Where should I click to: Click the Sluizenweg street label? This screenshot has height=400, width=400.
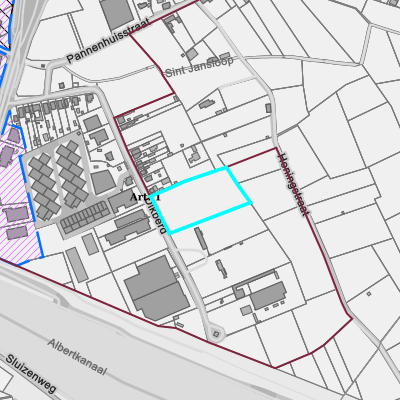[x=30, y=374]
